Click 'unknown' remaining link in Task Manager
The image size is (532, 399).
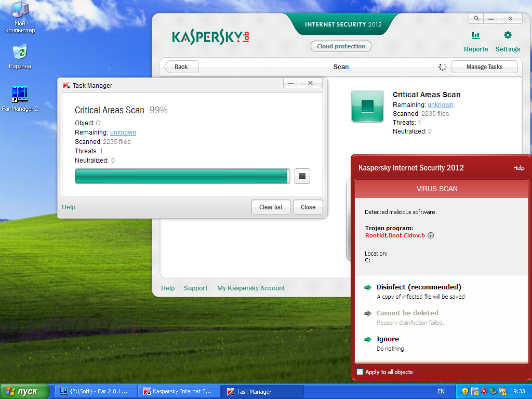tap(123, 132)
